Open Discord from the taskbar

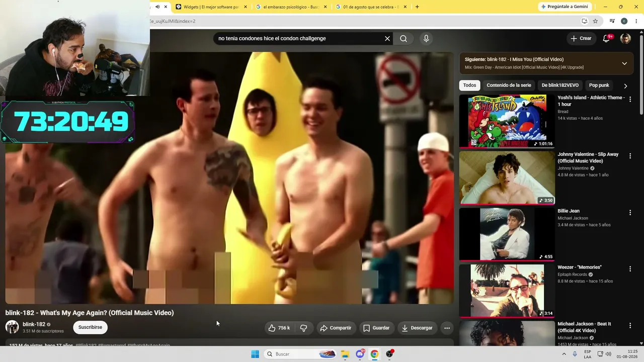[360, 354]
